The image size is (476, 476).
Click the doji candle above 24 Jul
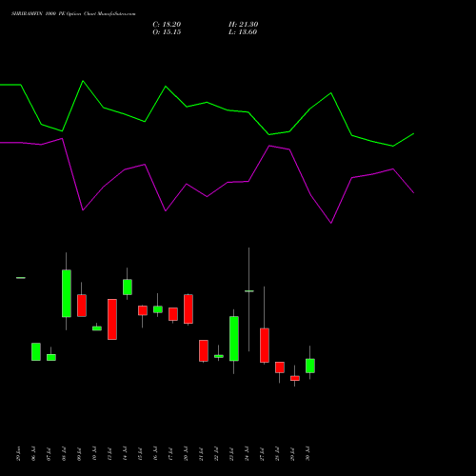point(249,291)
